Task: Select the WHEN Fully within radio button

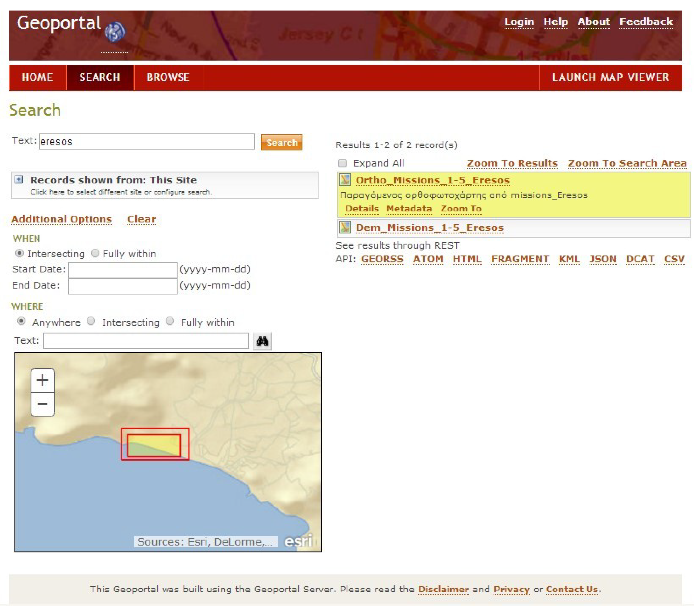Action: (95, 253)
